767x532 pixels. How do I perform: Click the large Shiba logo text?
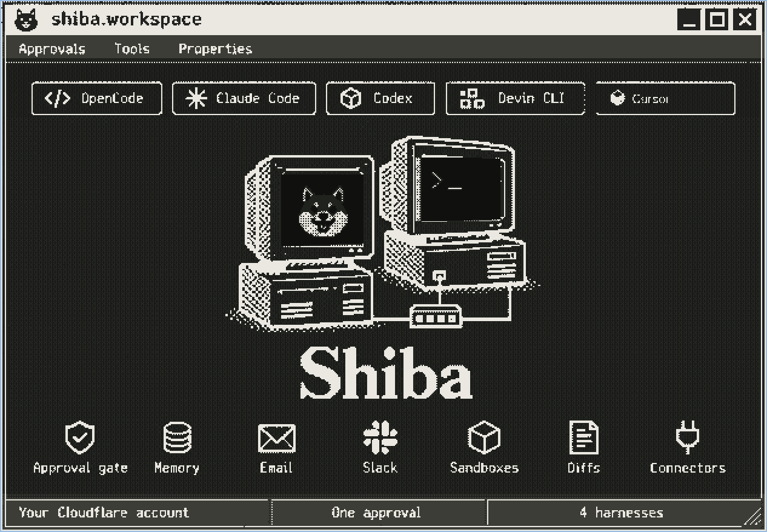click(386, 372)
